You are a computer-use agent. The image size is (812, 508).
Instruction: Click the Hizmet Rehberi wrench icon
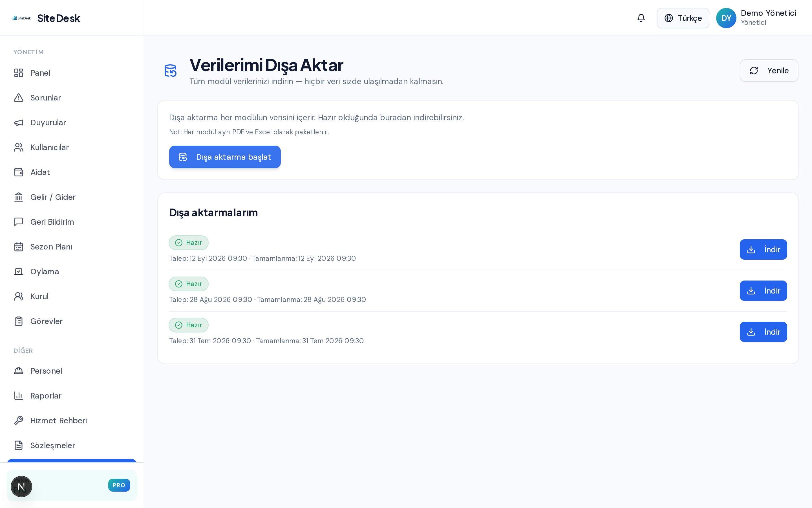click(19, 421)
